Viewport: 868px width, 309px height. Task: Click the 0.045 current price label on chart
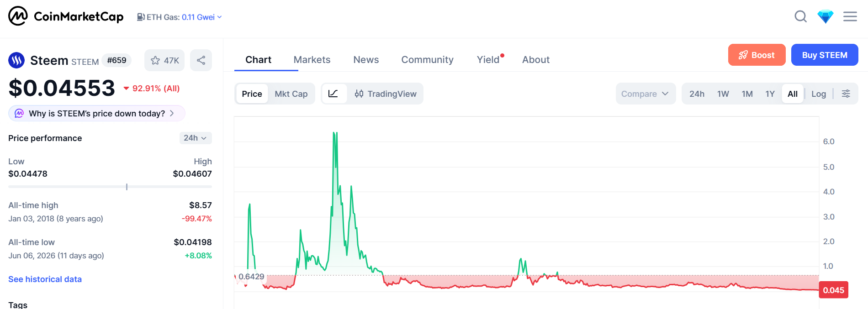[x=833, y=290]
